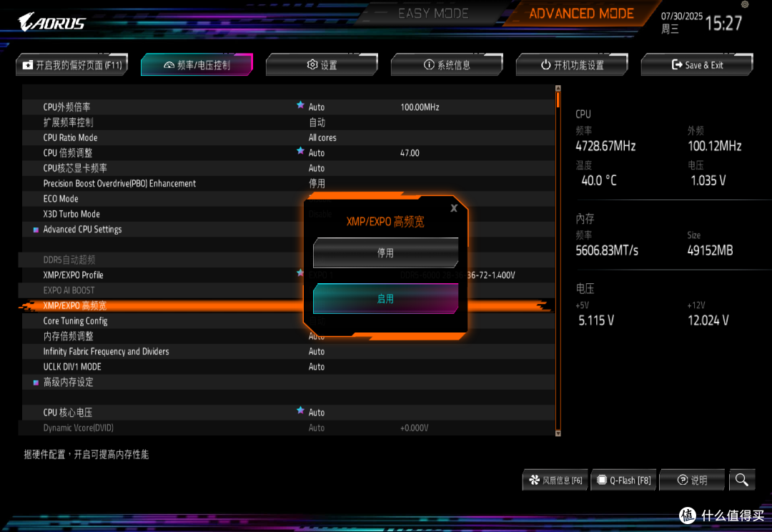Click the 5606.83MT/s memory frequency readout
This screenshot has width=772, height=532.
(607, 250)
